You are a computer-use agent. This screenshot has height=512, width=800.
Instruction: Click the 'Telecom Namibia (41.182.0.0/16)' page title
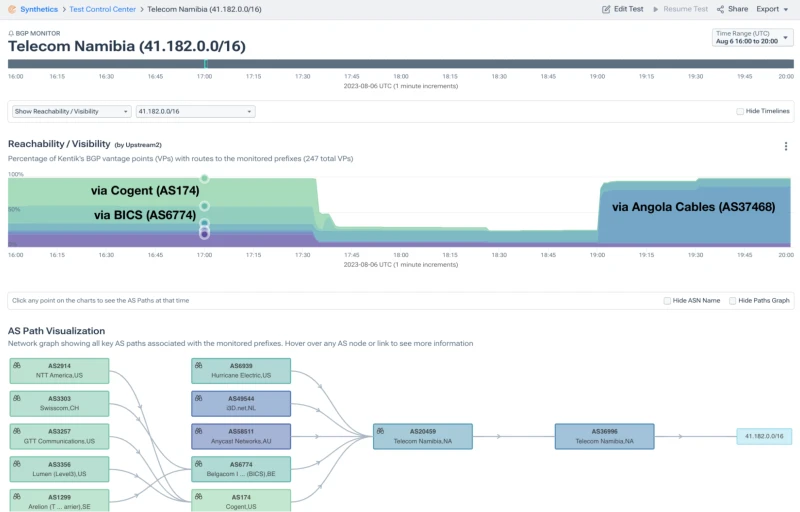[x=127, y=46]
